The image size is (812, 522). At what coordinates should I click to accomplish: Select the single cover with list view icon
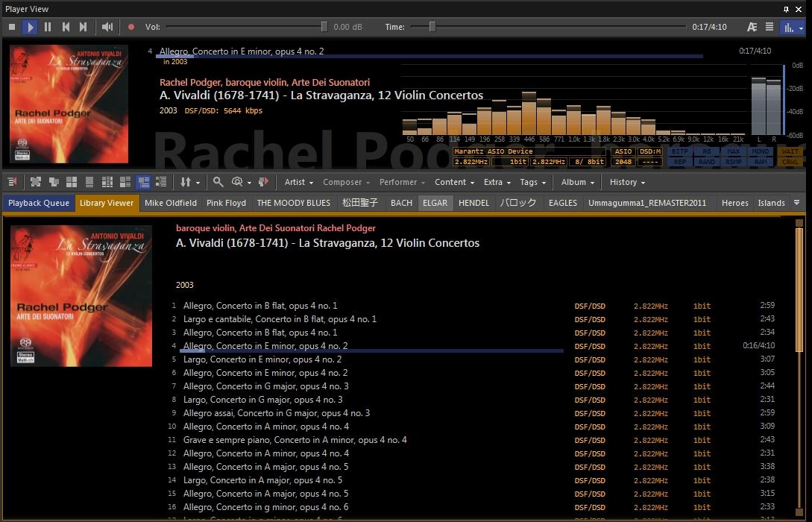[x=89, y=182]
